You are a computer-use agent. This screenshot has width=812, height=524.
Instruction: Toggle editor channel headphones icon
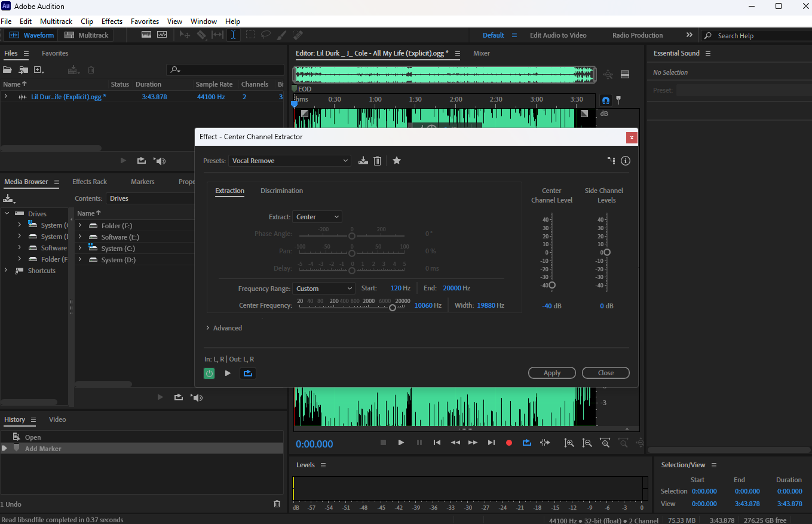(x=605, y=100)
